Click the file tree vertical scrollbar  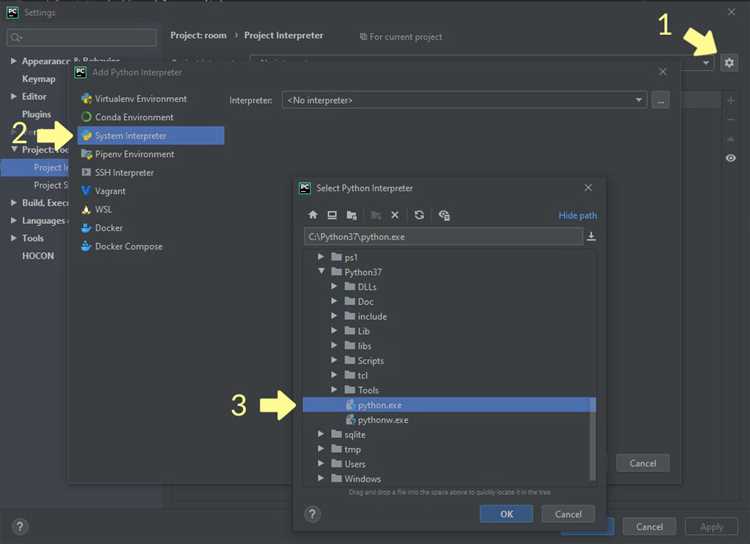(x=593, y=440)
